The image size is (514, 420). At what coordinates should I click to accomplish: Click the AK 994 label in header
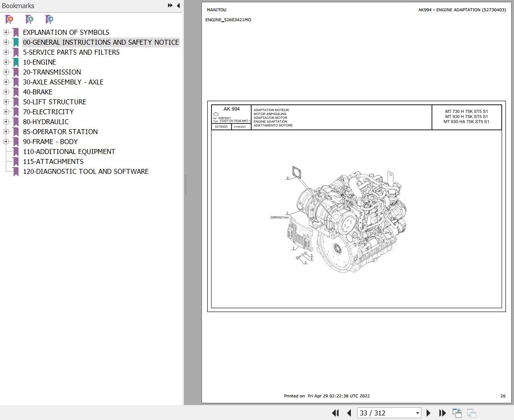pyautogui.click(x=231, y=109)
